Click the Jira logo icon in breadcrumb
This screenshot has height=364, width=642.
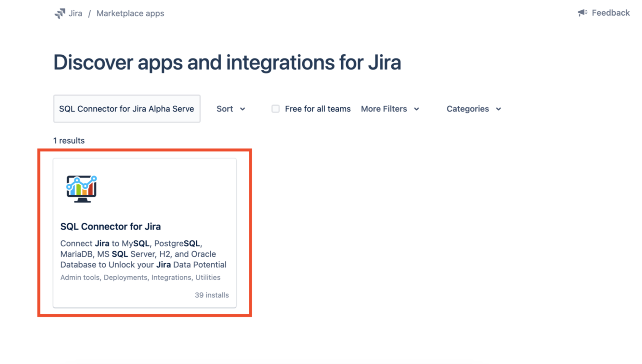coord(60,13)
